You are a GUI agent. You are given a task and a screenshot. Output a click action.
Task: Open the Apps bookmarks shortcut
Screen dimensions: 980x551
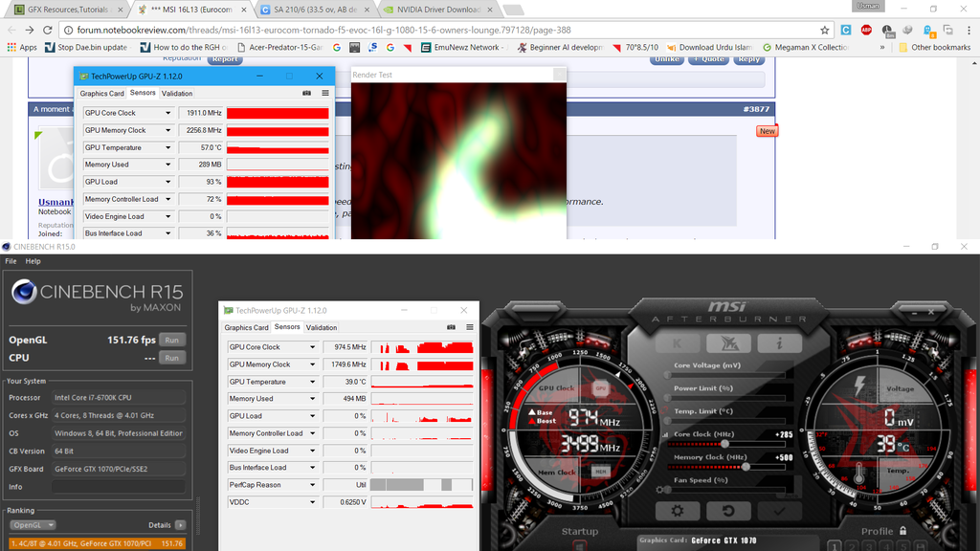click(22, 48)
